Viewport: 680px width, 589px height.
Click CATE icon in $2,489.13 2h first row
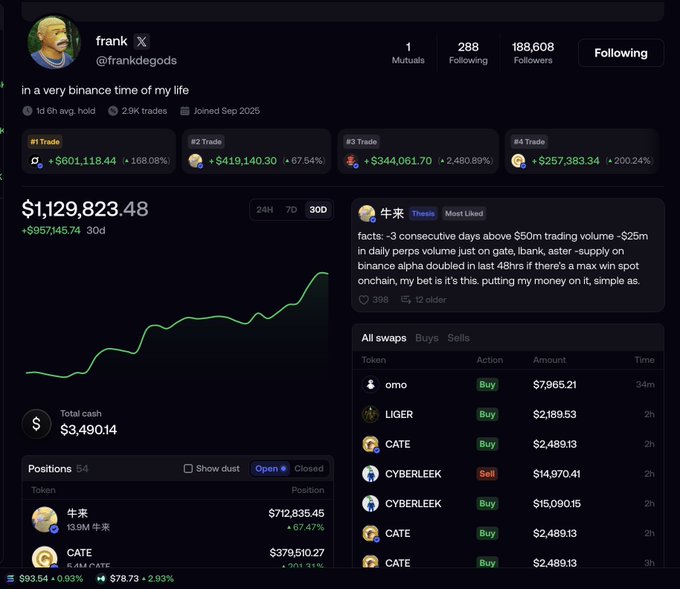[x=370, y=444]
